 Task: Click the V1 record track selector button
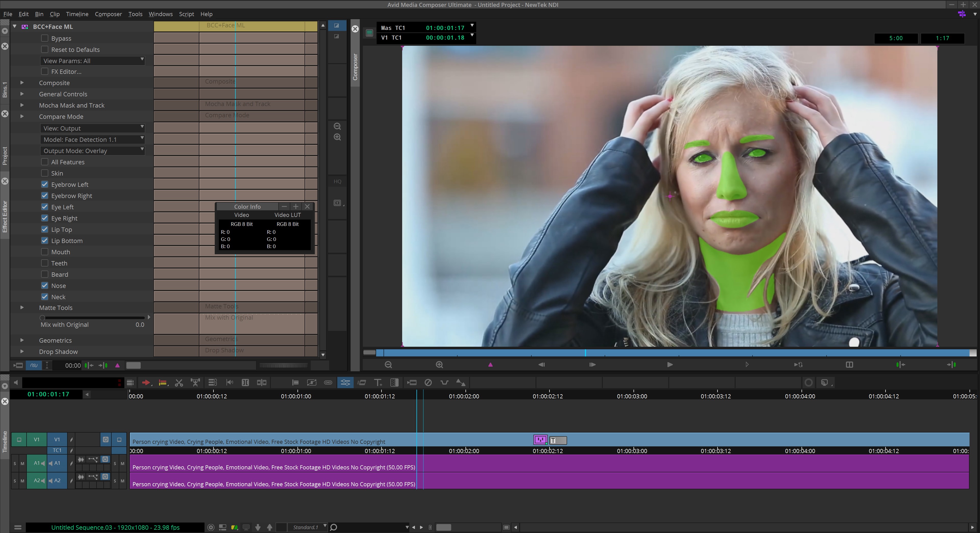tap(57, 439)
